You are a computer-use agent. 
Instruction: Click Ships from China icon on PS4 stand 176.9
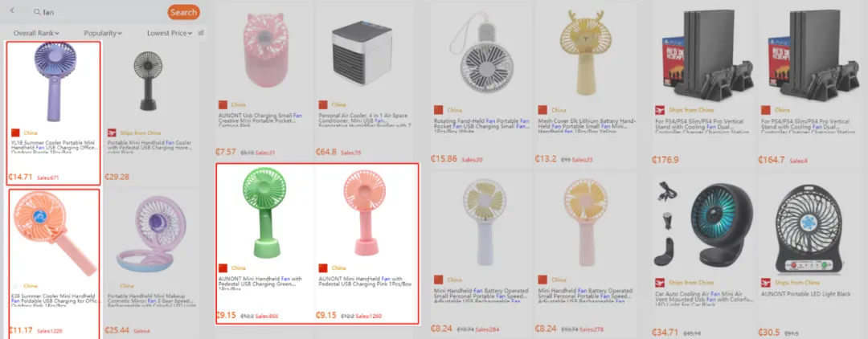click(659, 110)
